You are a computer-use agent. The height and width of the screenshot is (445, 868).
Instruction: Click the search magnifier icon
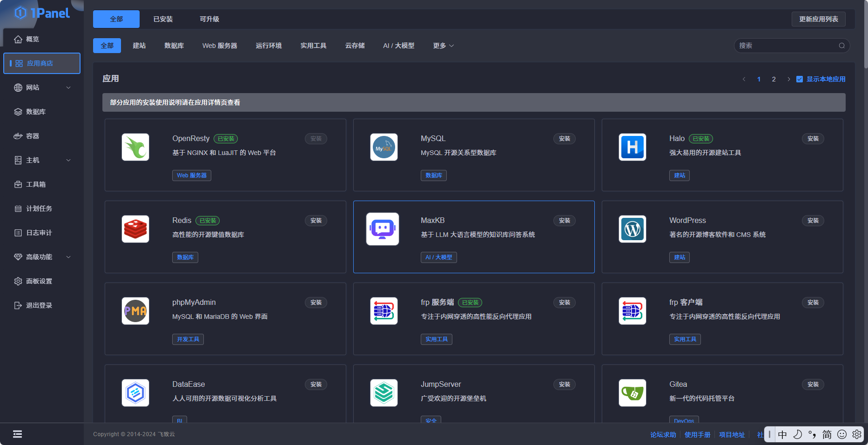tap(841, 46)
